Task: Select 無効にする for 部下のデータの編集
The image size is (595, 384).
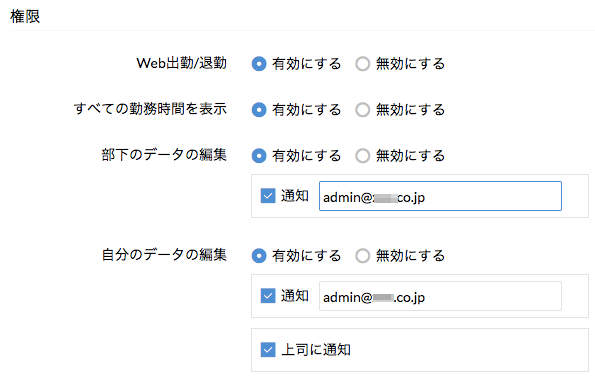Action: (362, 156)
